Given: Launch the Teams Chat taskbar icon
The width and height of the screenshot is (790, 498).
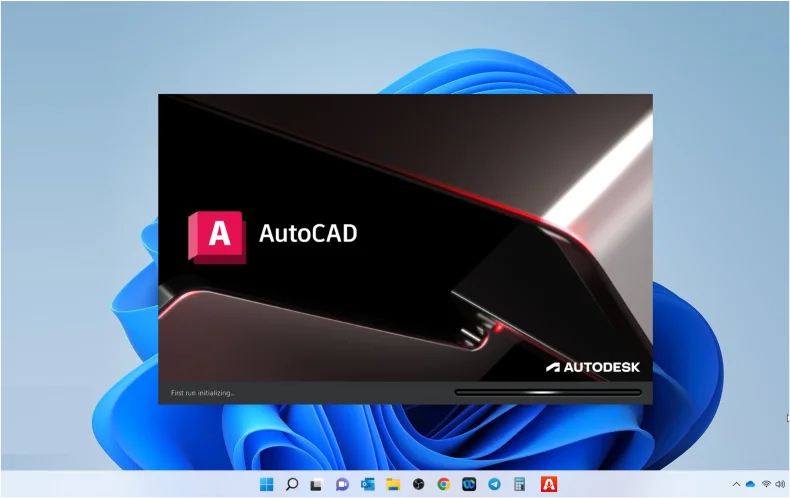Looking at the screenshot, I should [342, 484].
